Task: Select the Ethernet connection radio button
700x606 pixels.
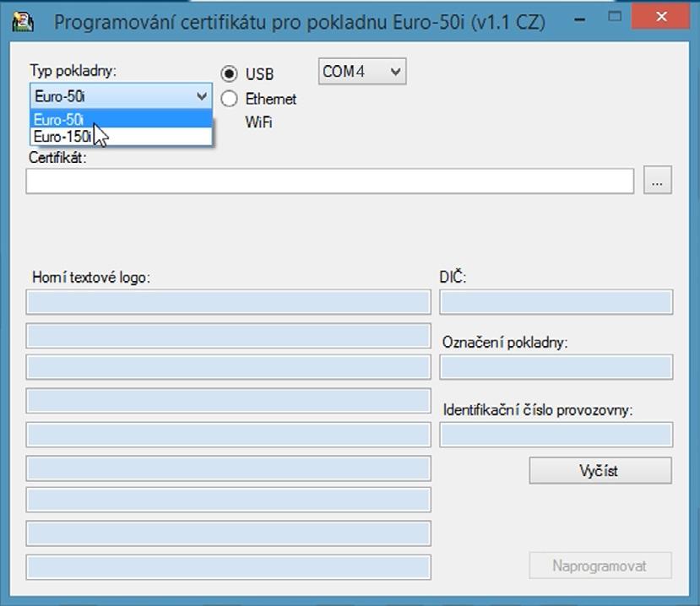Action: 229,99
